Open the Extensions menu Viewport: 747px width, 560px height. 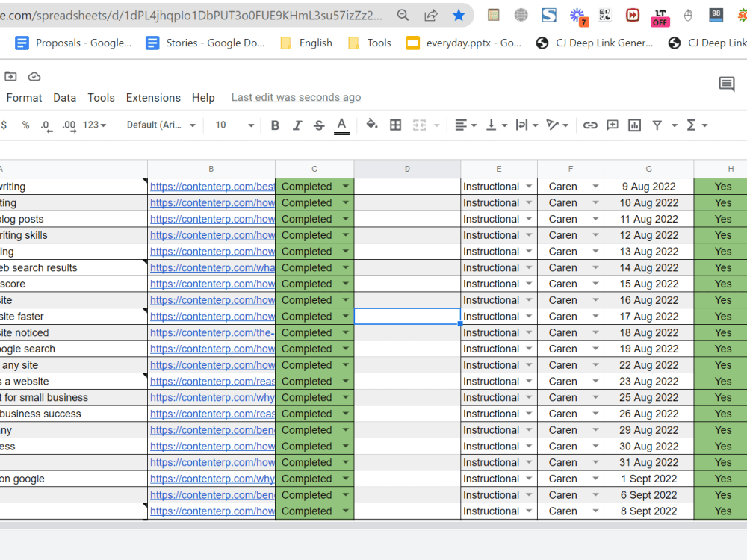pyautogui.click(x=153, y=98)
